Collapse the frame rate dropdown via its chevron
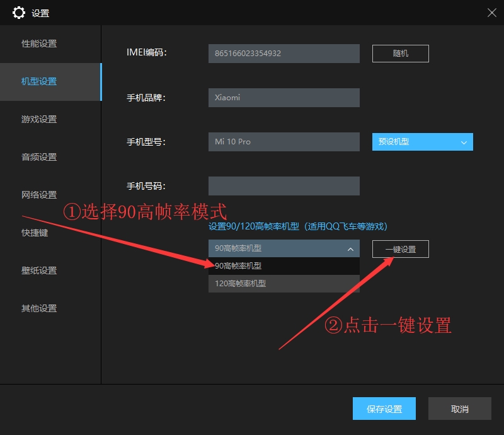 pyautogui.click(x=351, y=249)
